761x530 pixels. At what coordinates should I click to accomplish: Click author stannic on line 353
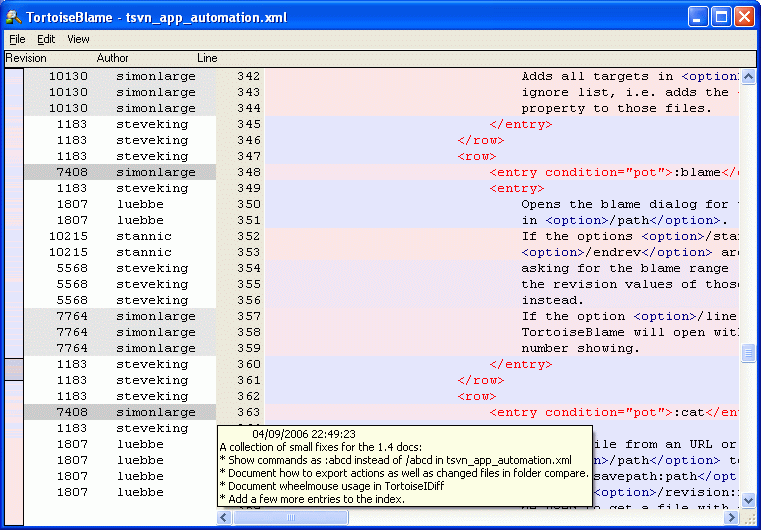click(144, 252)
